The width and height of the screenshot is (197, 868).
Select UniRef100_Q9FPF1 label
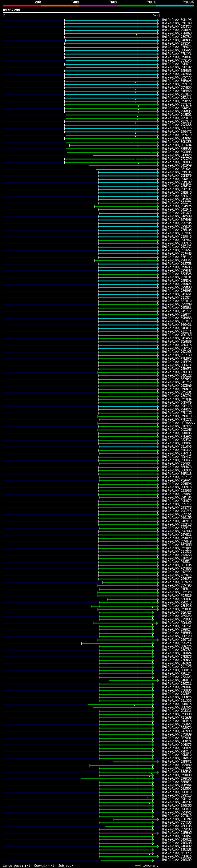[x=177, y=761]
